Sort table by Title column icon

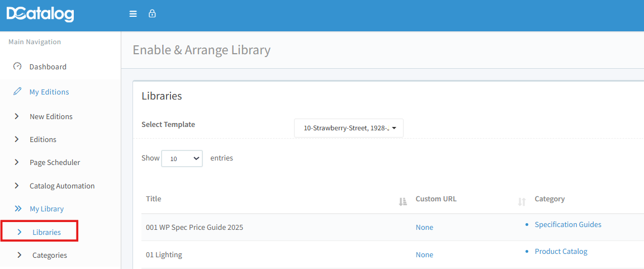[x=402, y=201]
